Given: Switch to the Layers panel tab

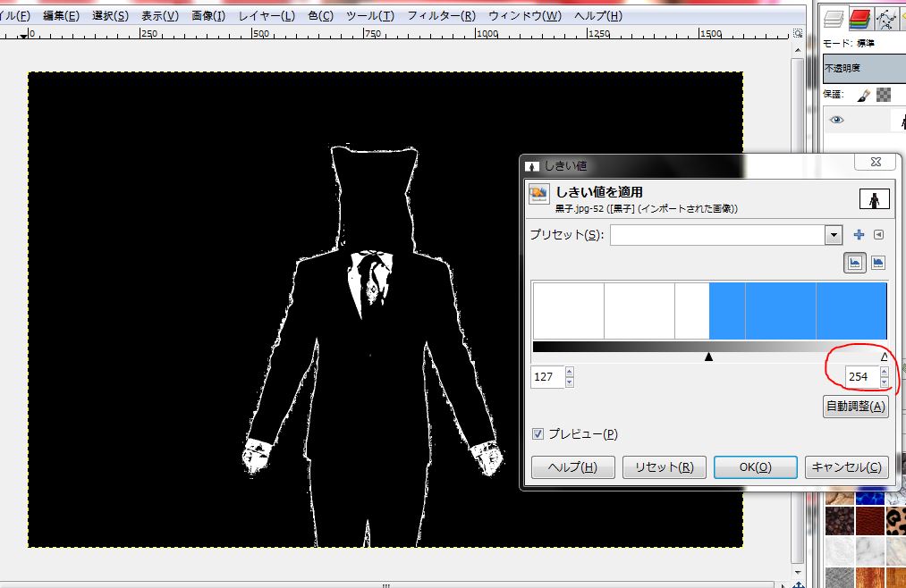Looking at the screenshot, I should tap(834, 20).
